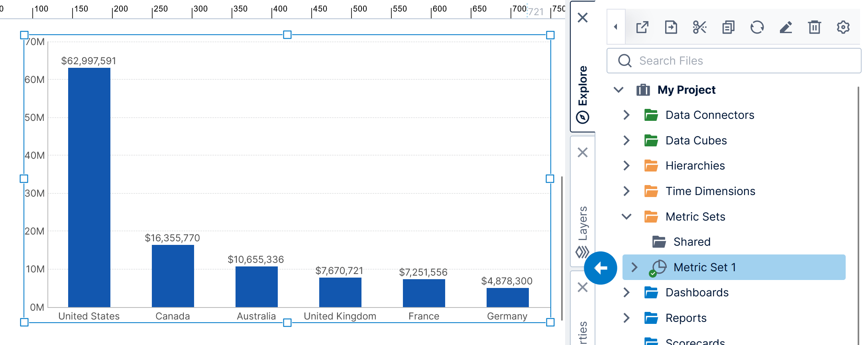
Task: Click the trash delete icon
Action: pos(814,28)
